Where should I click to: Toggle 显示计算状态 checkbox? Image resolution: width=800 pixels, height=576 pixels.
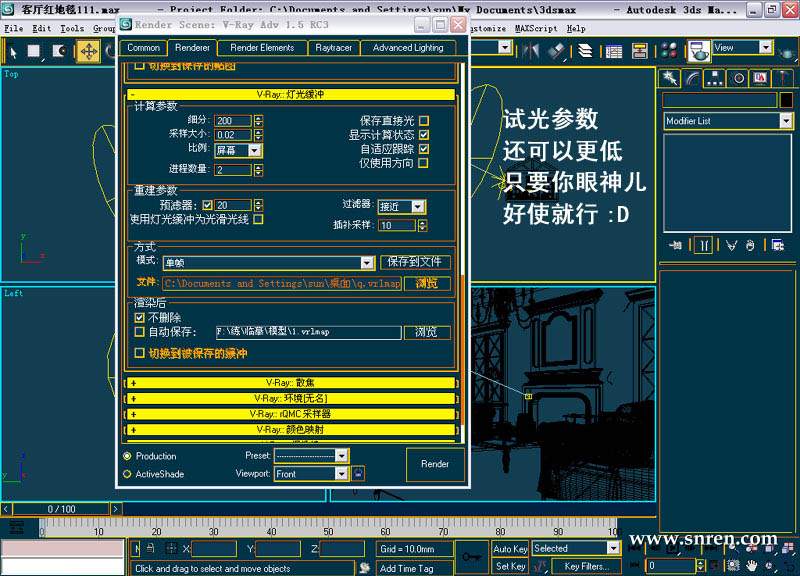click(423, 135)
